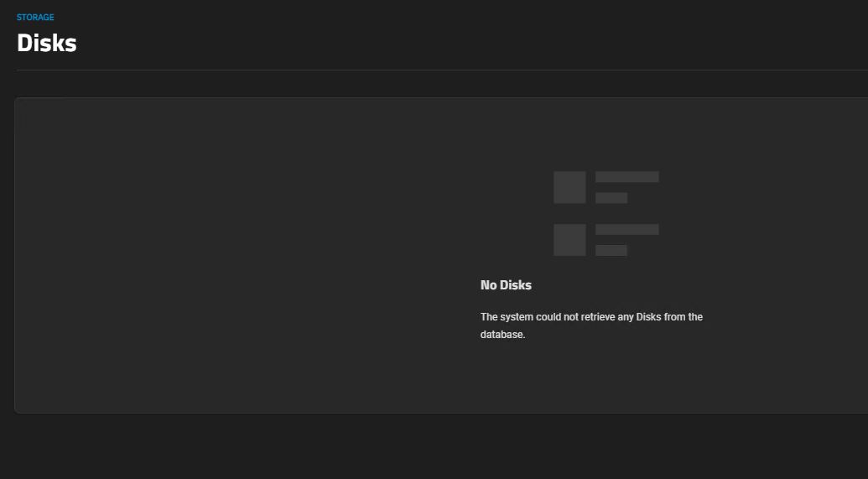This screenshot has height=479, width=868.
Task: Select the Disks page heading
Action: tap(46, 43)
